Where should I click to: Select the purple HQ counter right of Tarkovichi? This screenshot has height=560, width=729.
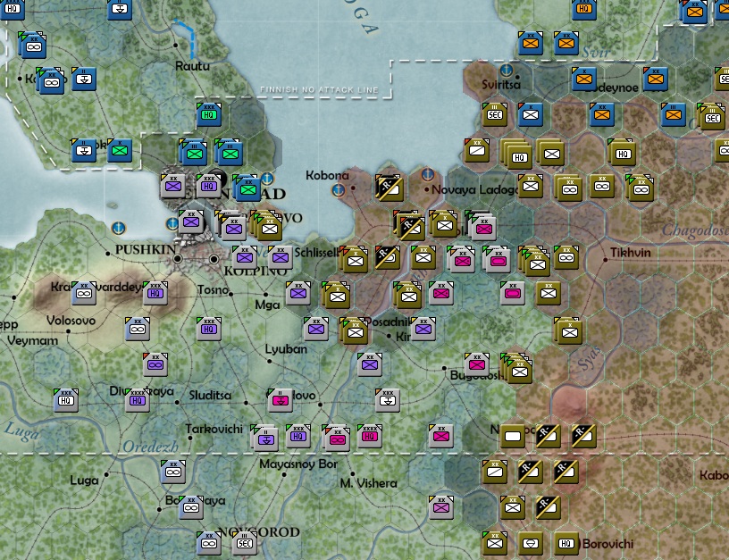[x=298, y=436]
